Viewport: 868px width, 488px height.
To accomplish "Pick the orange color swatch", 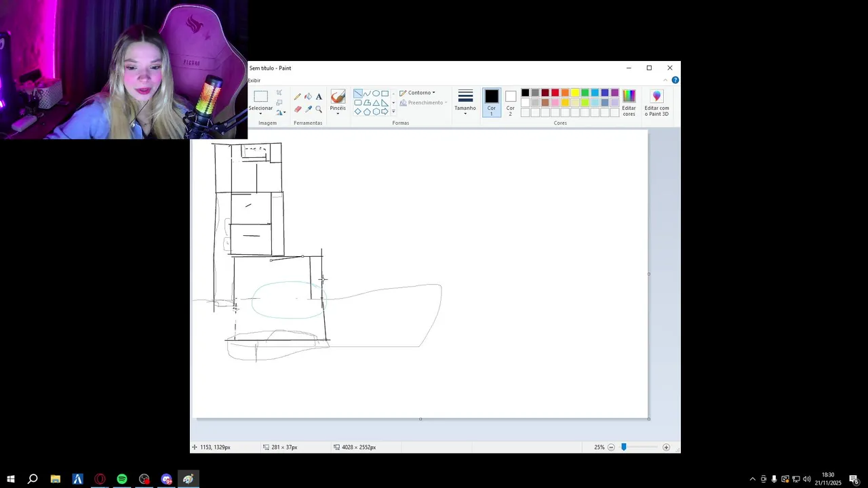I will [565, 93].
